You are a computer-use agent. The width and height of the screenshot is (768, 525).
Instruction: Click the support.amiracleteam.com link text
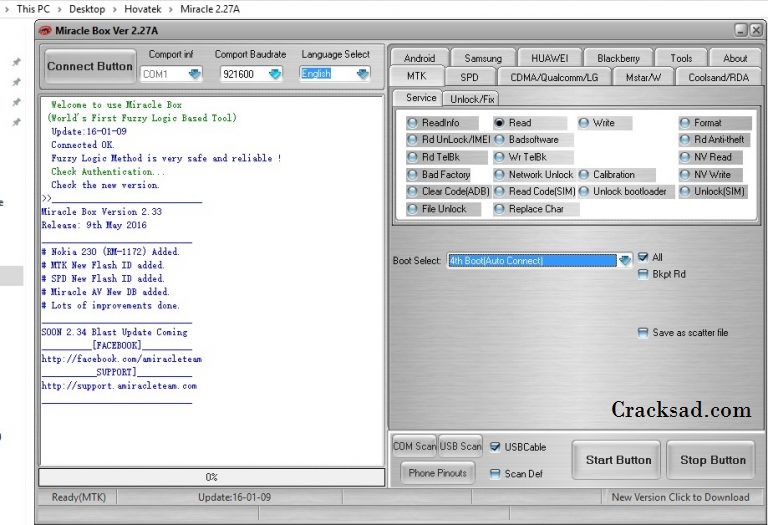point(119,386)
